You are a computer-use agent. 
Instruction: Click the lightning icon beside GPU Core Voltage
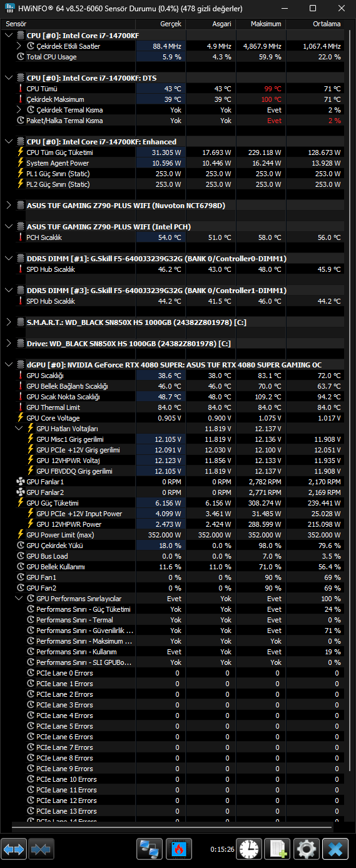tap(21, 418)
